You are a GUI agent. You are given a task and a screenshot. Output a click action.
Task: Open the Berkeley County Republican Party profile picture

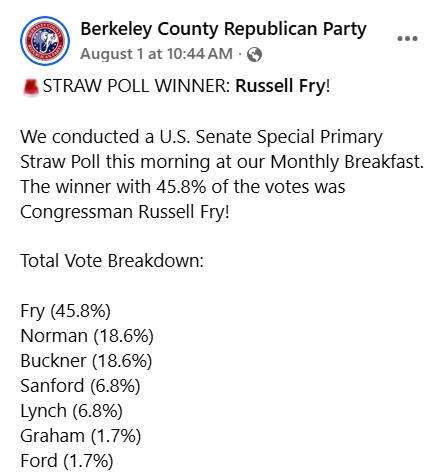pos(45,41)
